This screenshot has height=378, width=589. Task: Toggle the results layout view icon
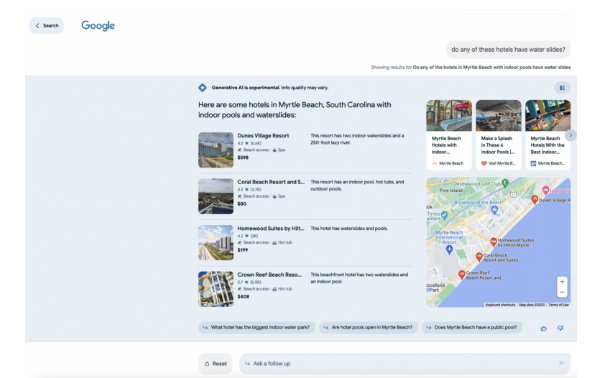[x=562, y=88]
